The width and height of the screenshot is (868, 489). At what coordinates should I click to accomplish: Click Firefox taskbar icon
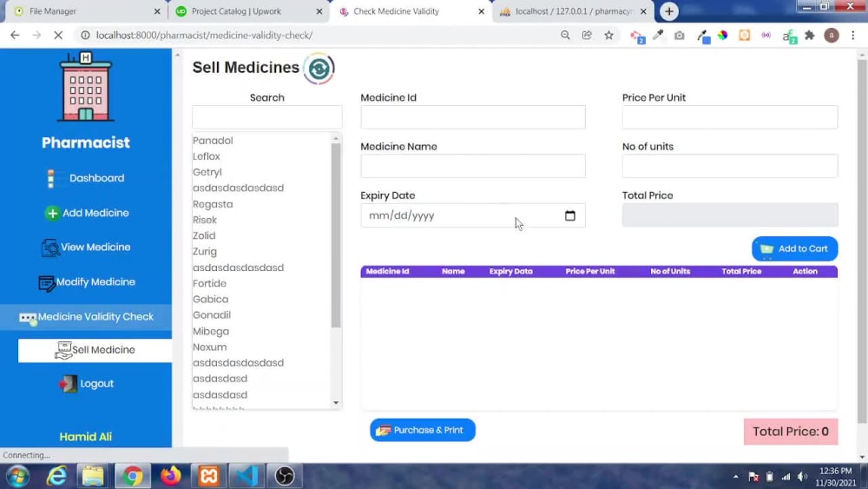tap(171, 476)
